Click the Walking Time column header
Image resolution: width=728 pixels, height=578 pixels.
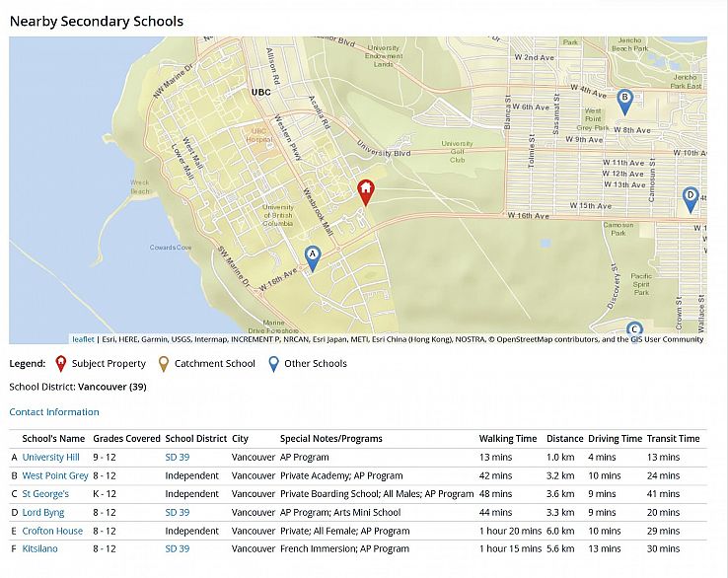[508, 439]
